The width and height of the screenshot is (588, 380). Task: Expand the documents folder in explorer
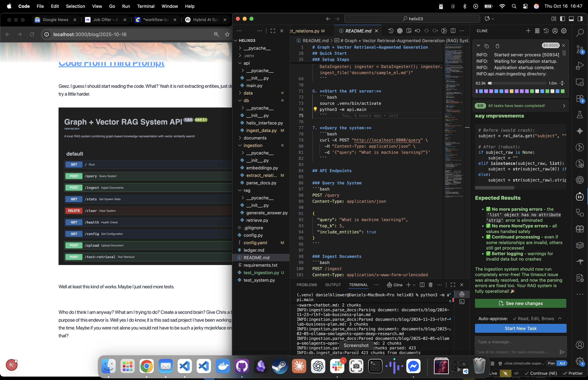point(255,138)
